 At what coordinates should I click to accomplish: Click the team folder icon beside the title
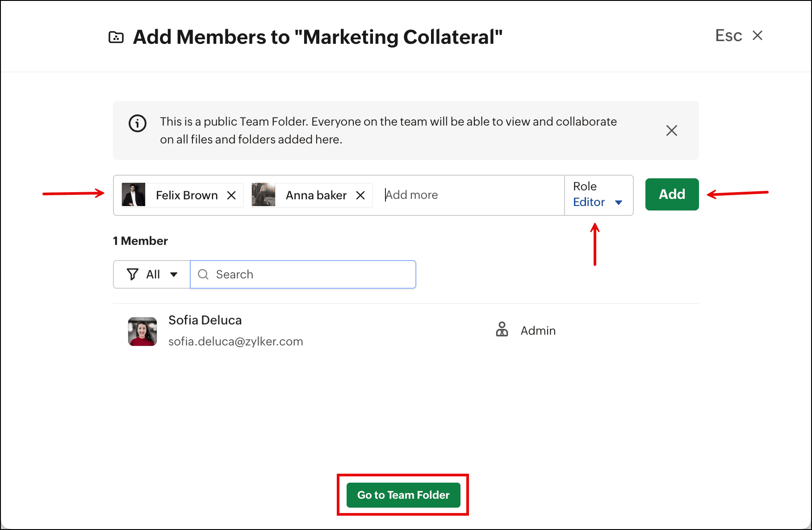coord(116,37)
